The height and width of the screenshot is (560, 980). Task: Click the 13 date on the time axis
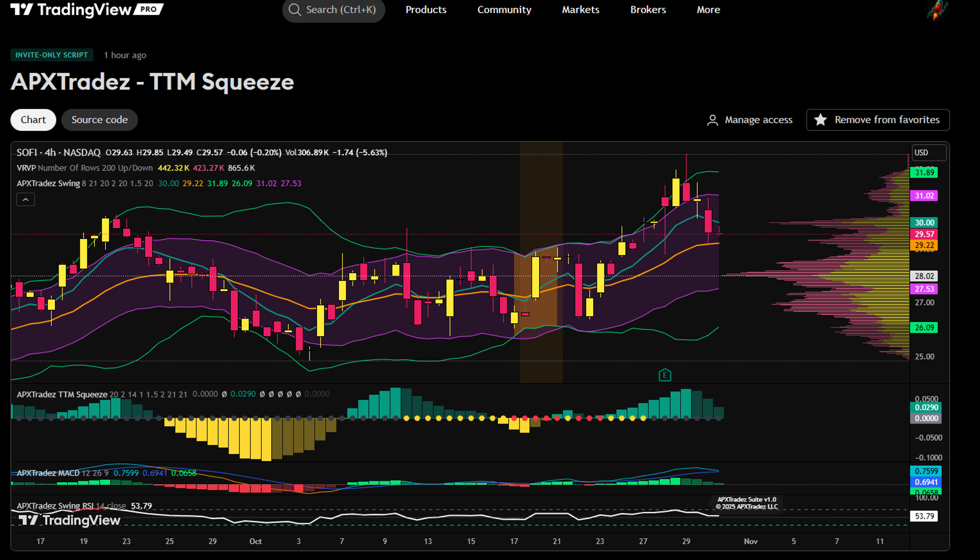(428, 541)
